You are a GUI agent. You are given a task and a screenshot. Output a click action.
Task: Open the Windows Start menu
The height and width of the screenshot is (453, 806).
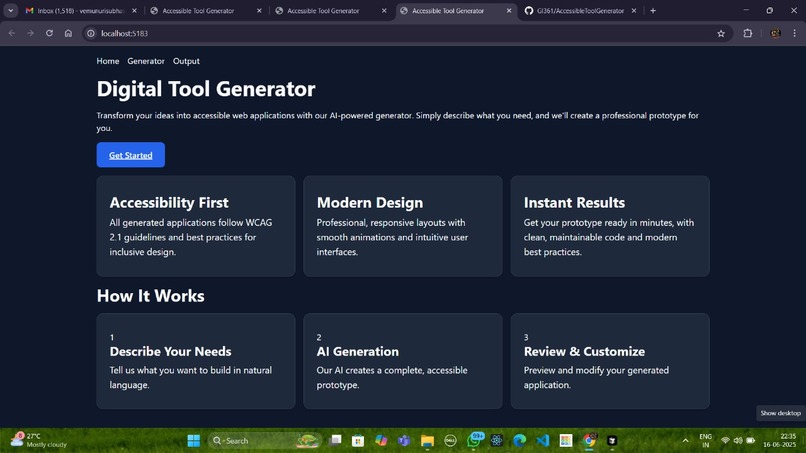(193, 441)
